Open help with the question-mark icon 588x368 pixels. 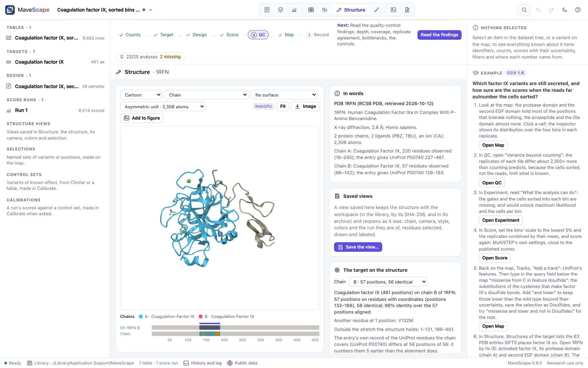coord(578,10)
